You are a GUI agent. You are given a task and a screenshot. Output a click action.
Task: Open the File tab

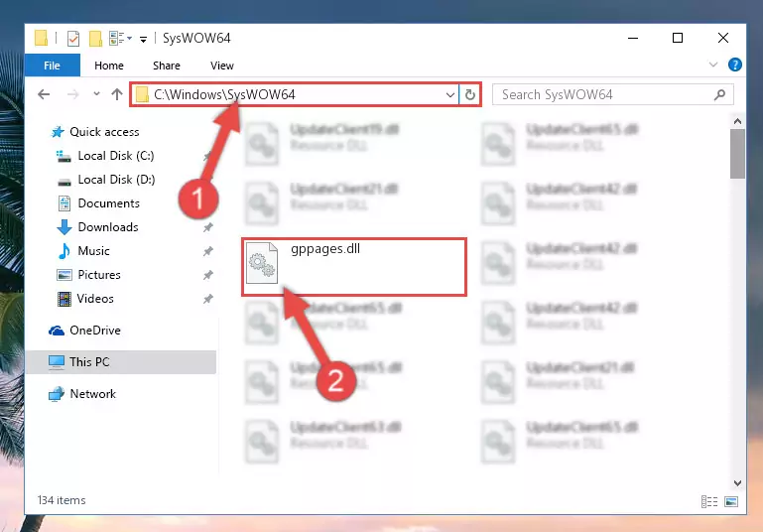[x=52, y=66]
